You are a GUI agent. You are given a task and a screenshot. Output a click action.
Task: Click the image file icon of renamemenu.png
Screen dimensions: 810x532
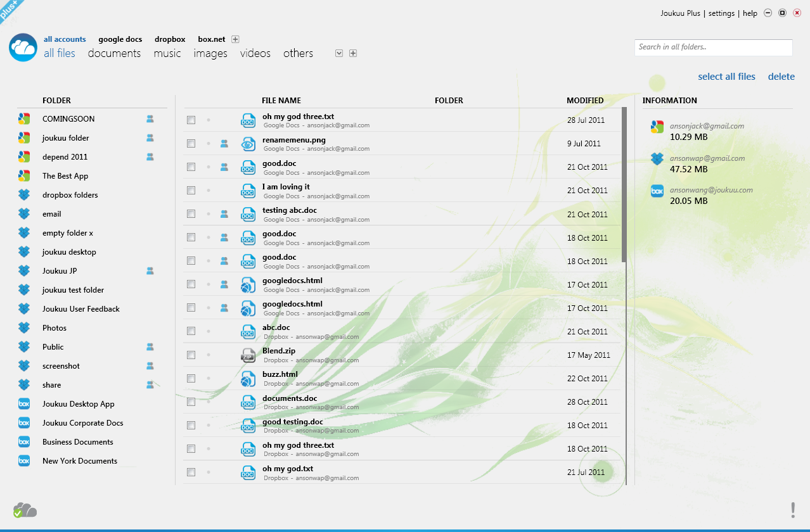click(248, 144)
